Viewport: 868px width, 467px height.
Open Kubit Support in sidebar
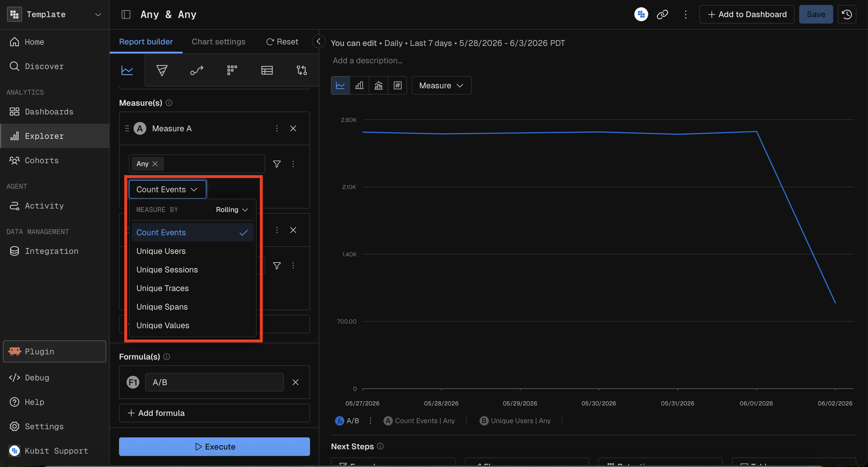point(55,450)
